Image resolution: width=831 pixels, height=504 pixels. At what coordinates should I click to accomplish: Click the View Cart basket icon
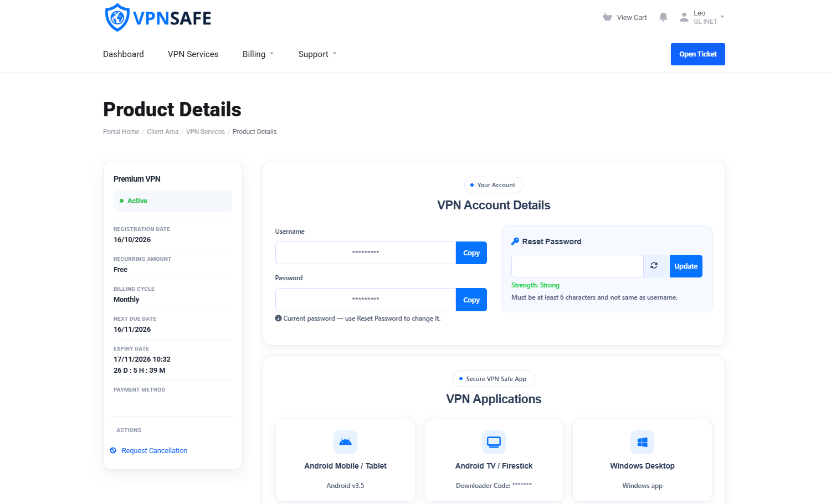click(x=607, y=17)
